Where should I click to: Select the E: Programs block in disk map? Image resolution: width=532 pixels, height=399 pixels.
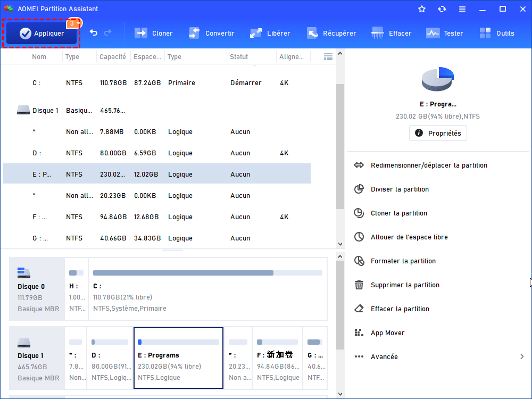(178, 358)
